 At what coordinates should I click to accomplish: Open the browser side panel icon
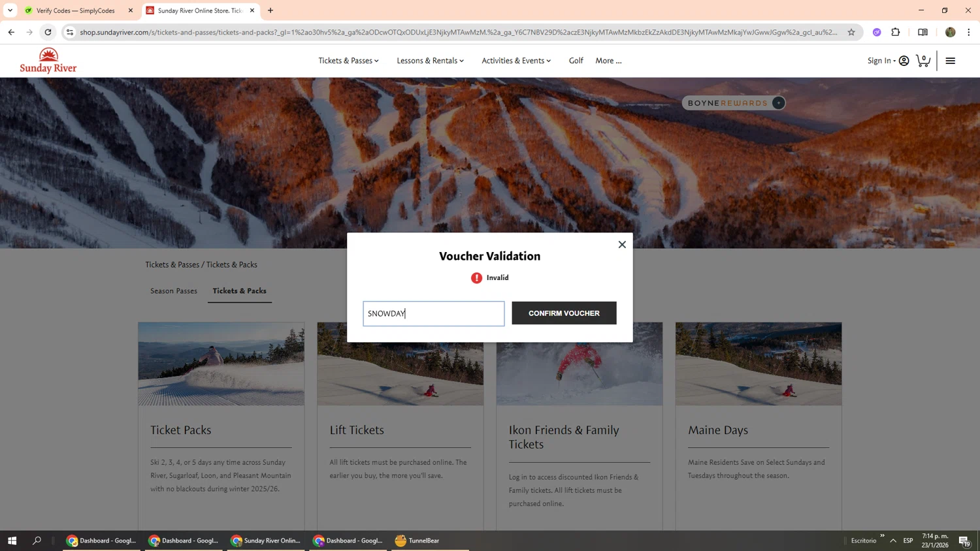(x=923, y=32)
